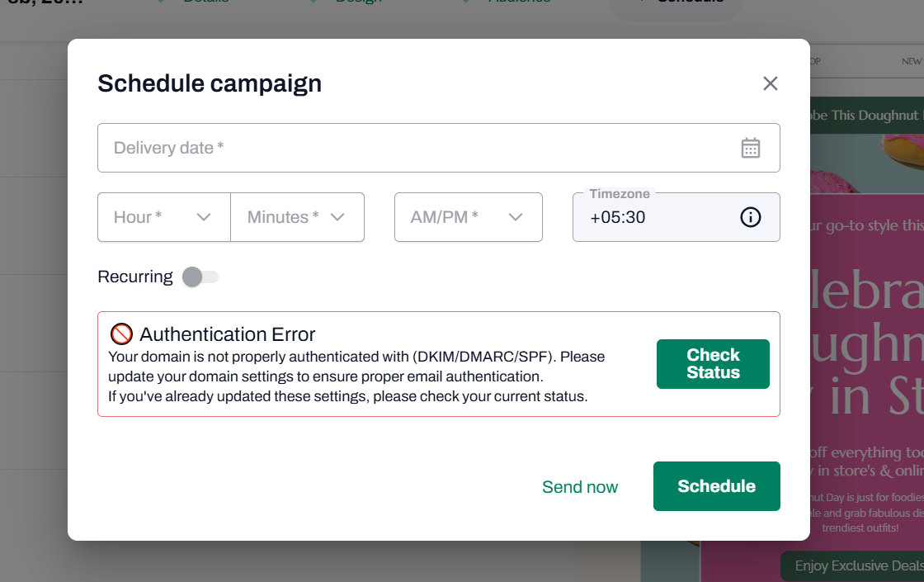Click the Authentication Error heading

[x=228, y=334]
